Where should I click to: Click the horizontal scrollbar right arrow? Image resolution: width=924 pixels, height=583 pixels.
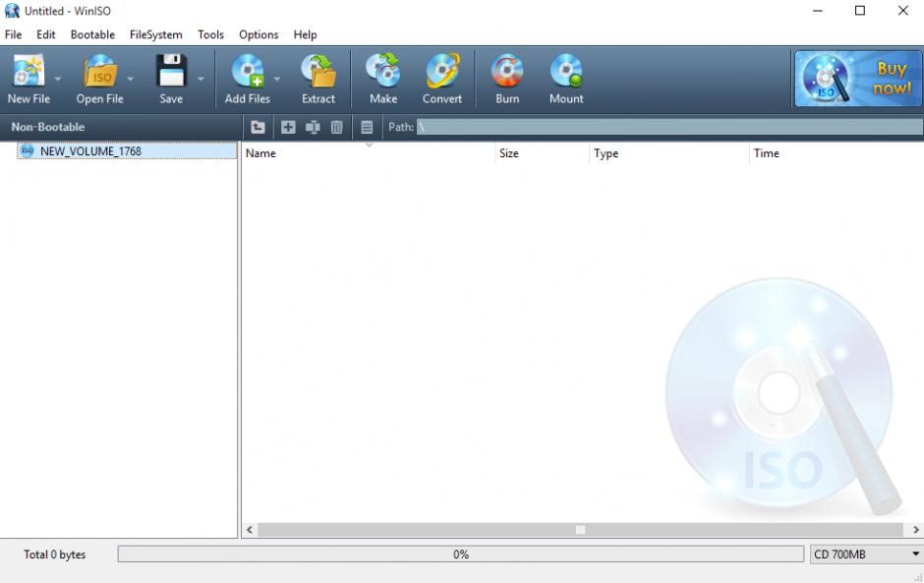tap(916, 530)
